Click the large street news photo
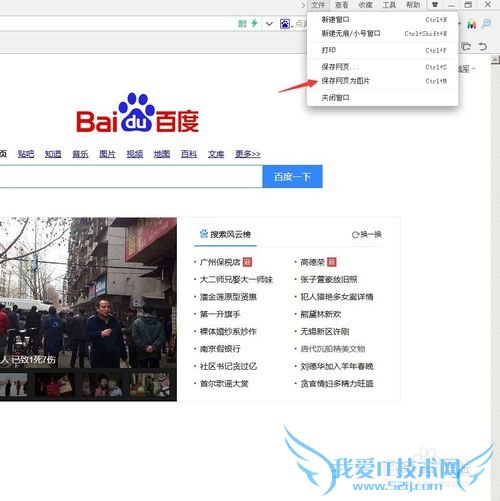Image resolution: width=500 pixels, height=501 pixels. point(88,293)
